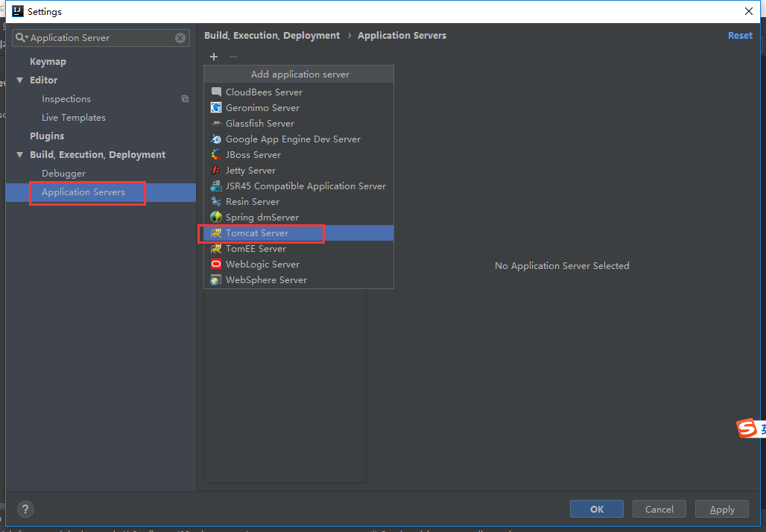
Task: Choose Resin Server from popup
Action: click(x=299, y=201)
